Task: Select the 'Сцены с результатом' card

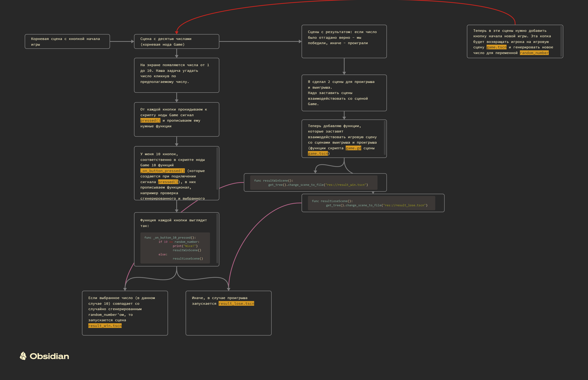Action: click(344, 41)
